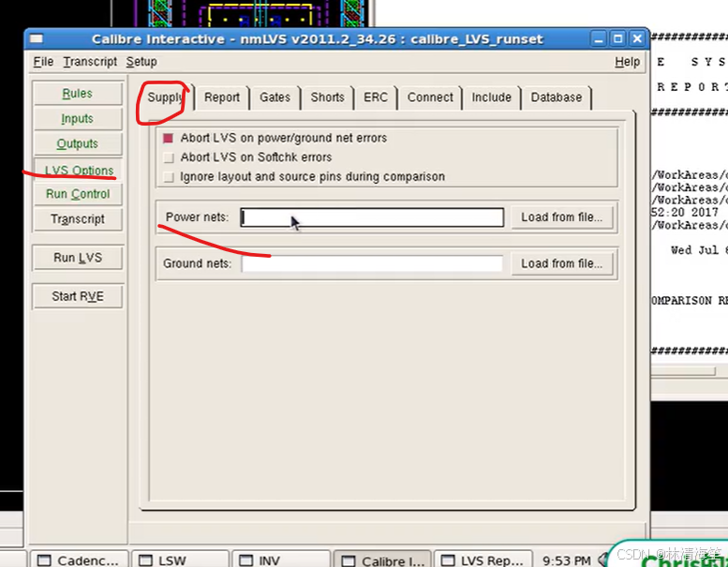Image resolution: width=728 pixels, height=567 pixels.
Task: Open the Setup menu
Action: 141,62
